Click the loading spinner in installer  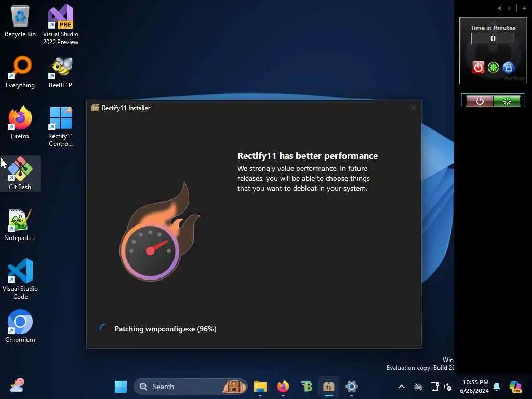103,327
